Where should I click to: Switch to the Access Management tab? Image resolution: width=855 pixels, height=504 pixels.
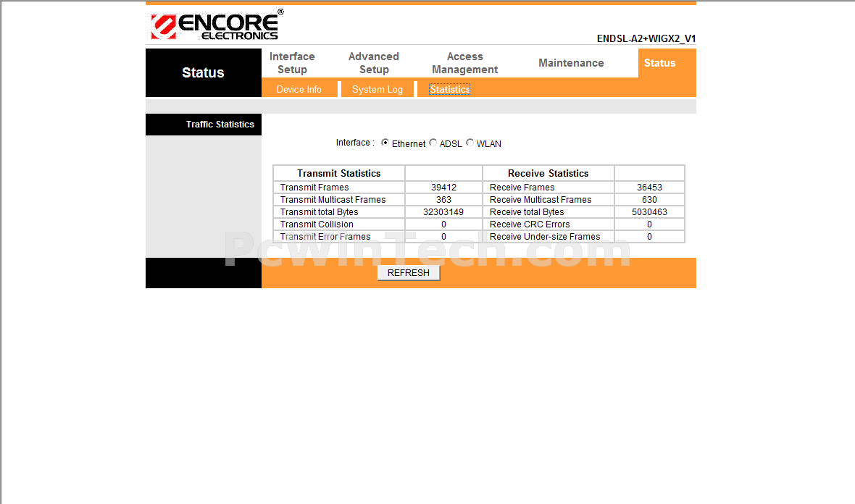click(464, 63)
